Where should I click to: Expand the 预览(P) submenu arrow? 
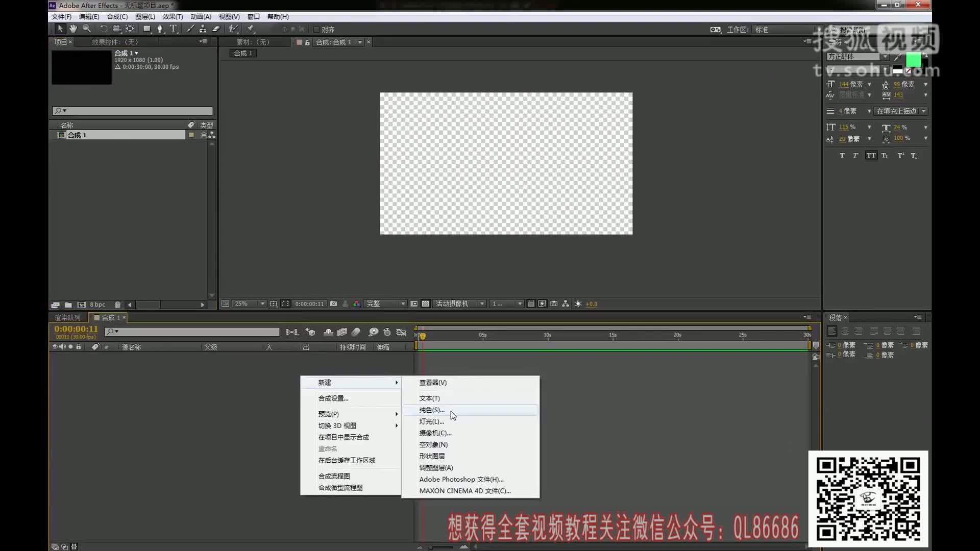point(397,414)
